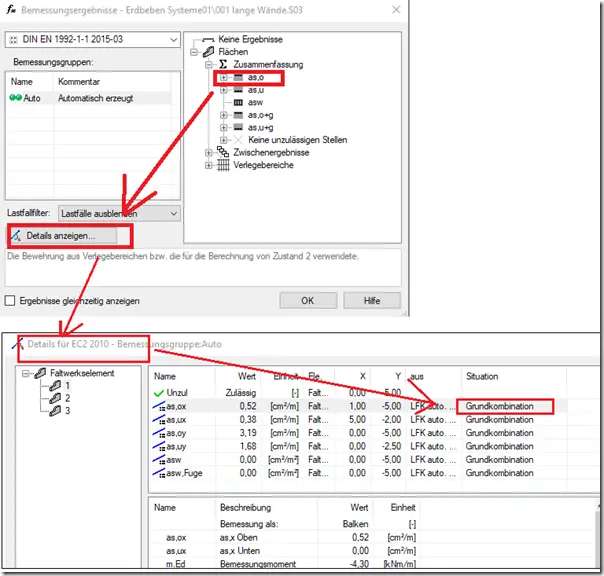Click the Situation column header
The image size is (604, 576).
(482, 376)
